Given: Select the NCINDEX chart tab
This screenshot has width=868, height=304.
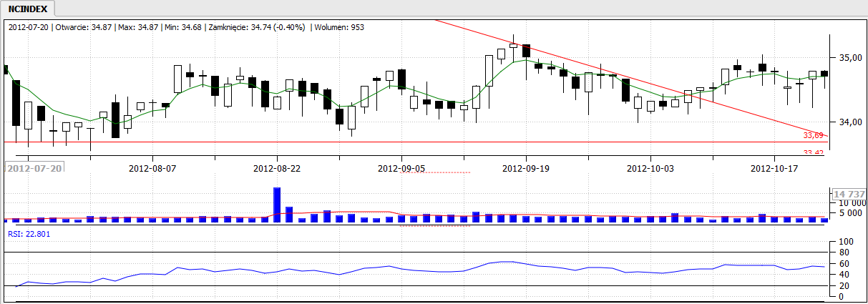Looking at the screenshot, I should 28,9.
